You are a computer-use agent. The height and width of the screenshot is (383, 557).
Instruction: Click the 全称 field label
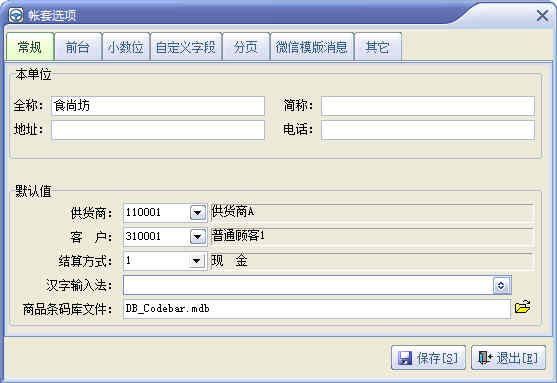(28, 106)
